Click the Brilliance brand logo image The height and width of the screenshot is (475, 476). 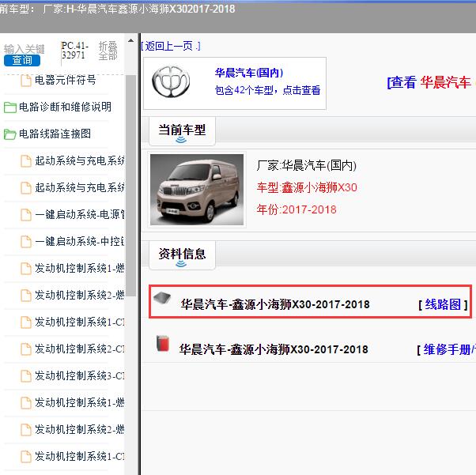[171, 81]
